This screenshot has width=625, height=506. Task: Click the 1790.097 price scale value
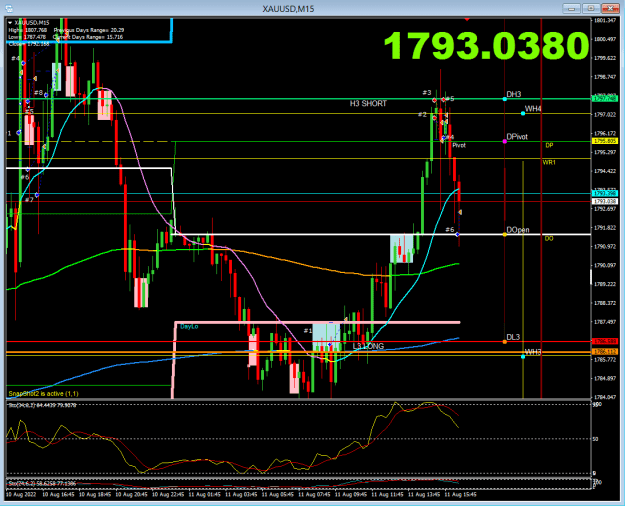[x=605, y=265]
